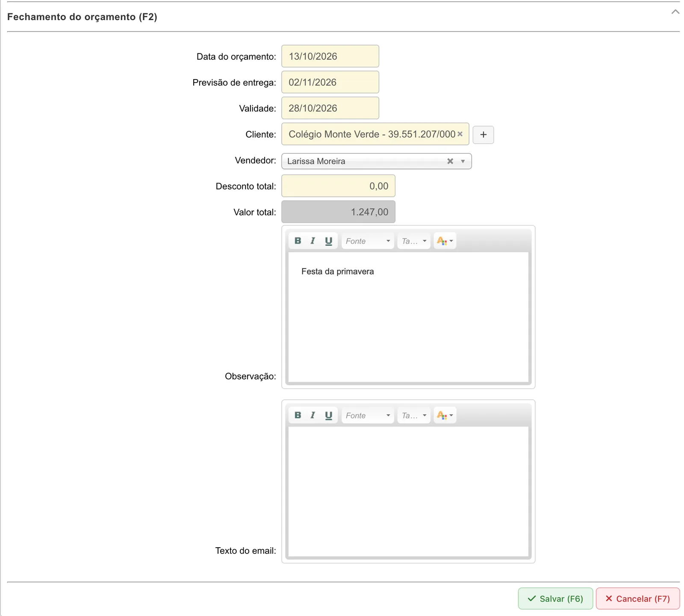684x616 pixels.
Task: Open text color picker in email editor
Action: [x=445, y=415]
